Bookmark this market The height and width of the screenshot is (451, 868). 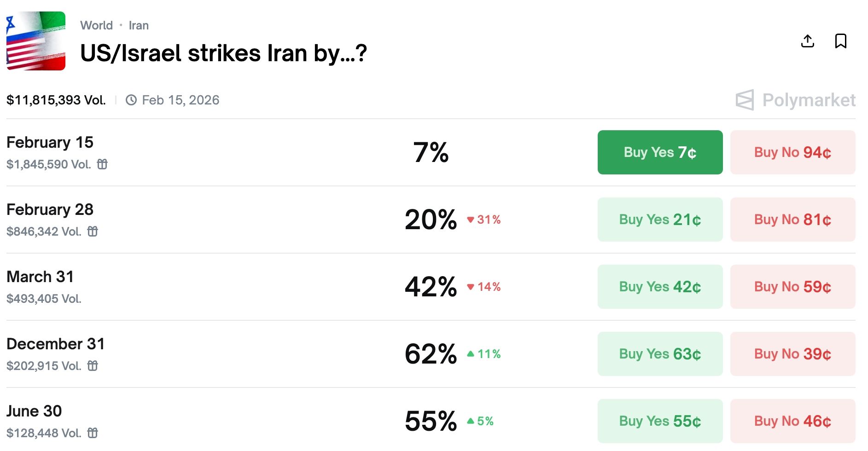[x=840, y=41]
